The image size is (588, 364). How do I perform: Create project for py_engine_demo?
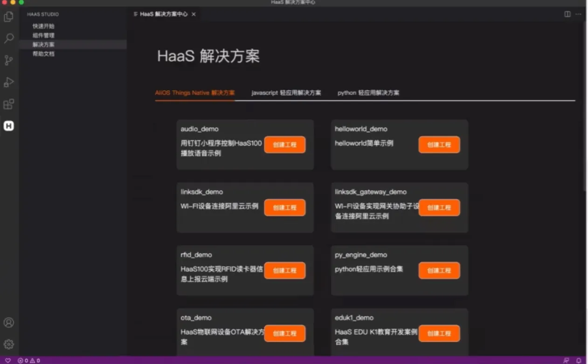tap(439, 271)
